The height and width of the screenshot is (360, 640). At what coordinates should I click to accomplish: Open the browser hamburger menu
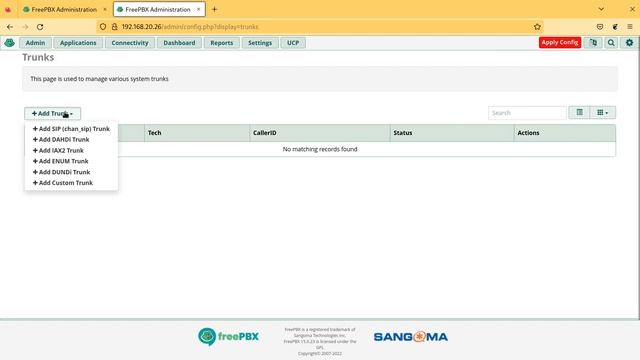click(630, 27)
